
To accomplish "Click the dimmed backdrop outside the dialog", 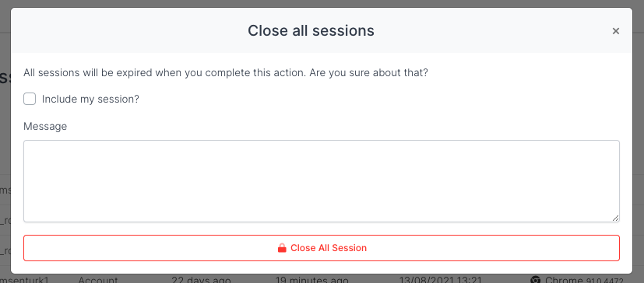I will click(x=639, y=144).
